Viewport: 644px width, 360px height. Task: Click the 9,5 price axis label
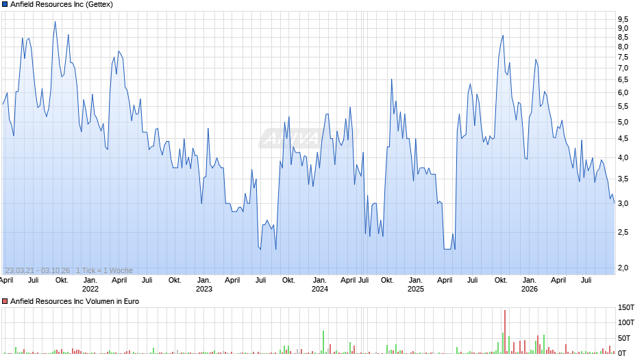click(623, 19)
